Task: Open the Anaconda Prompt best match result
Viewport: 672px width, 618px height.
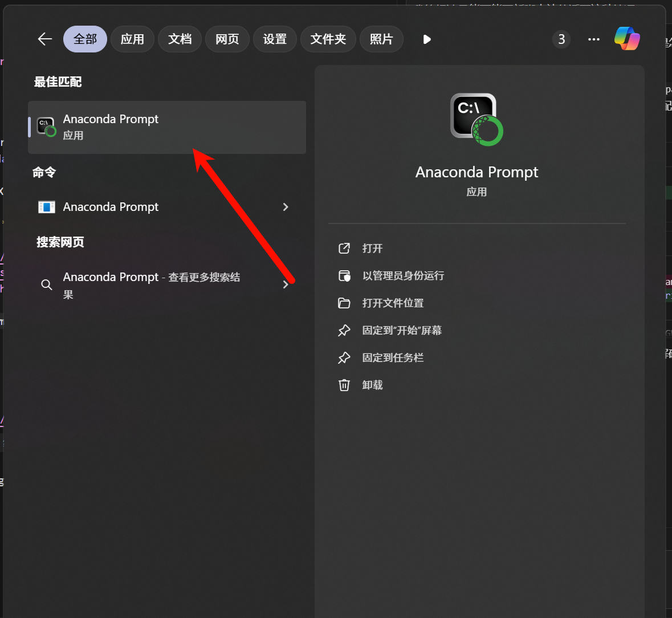Action: click(166, 127)
